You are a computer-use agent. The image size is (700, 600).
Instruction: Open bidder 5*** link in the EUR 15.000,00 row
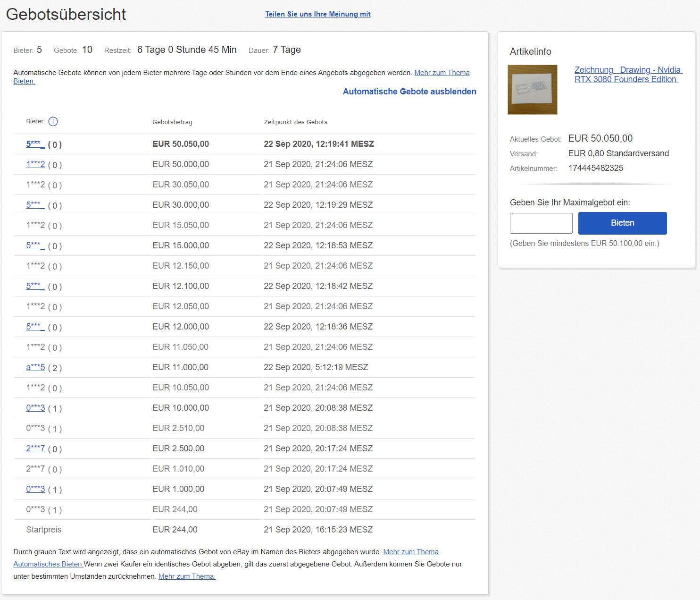[35, 245]
